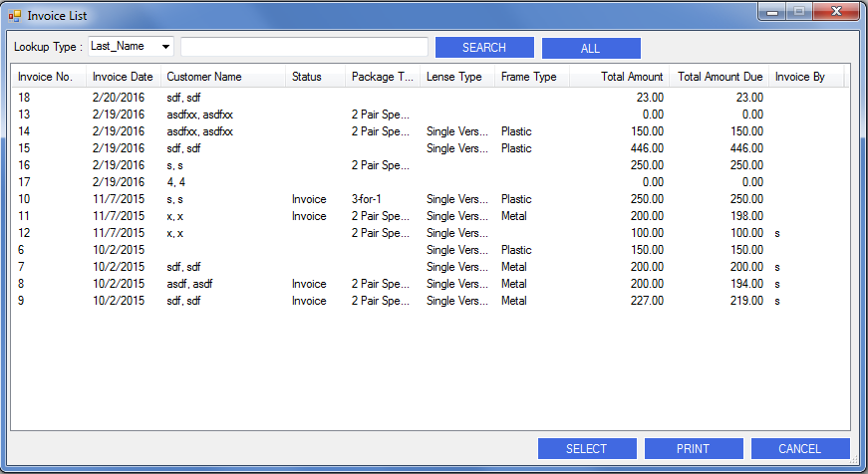The height and width of the screenshot is (474, 868).
Task: Sort by Invoice Date column header
Action: (123, 77)
